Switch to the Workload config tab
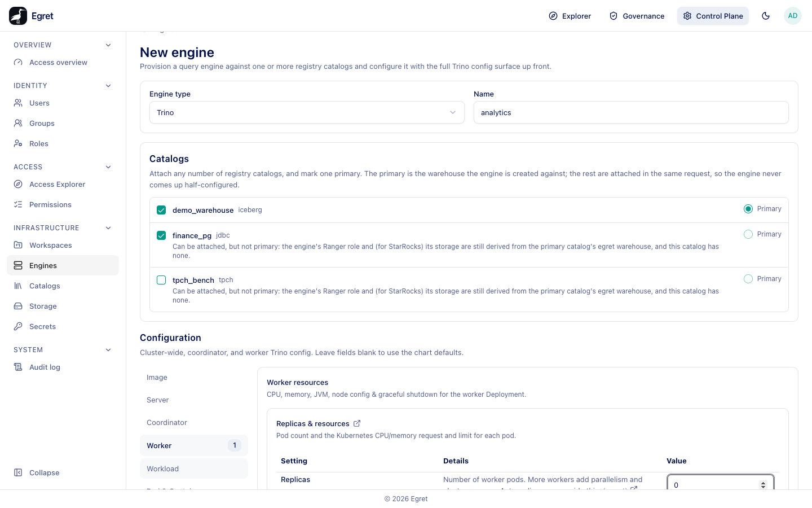The width and height of the screenshot is (812, 508). coord(194,468)
